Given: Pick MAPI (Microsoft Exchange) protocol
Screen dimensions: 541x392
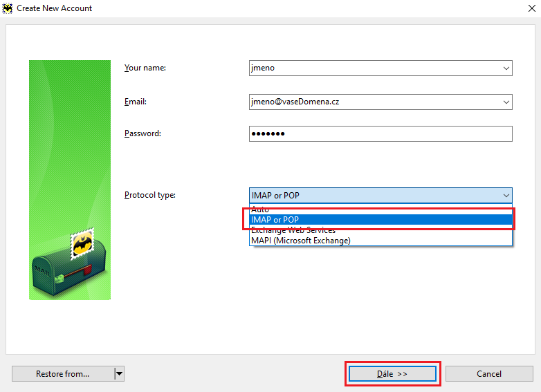Looking at the screenshot, I should 301,241.
